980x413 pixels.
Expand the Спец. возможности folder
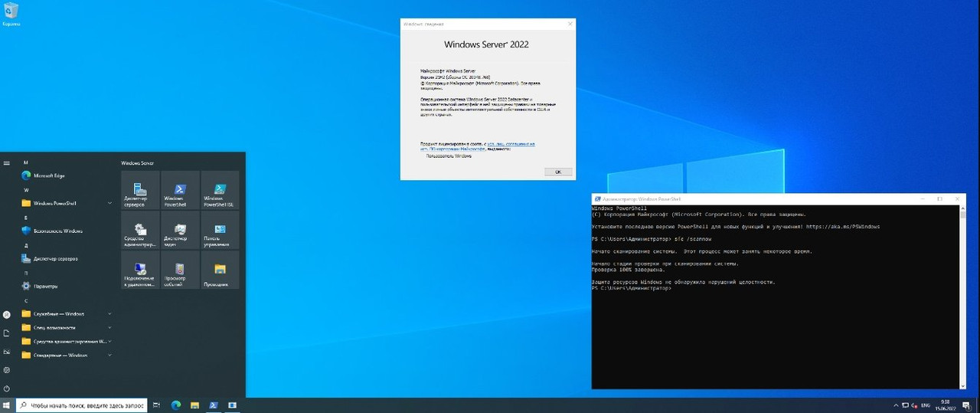click(67, 327)
